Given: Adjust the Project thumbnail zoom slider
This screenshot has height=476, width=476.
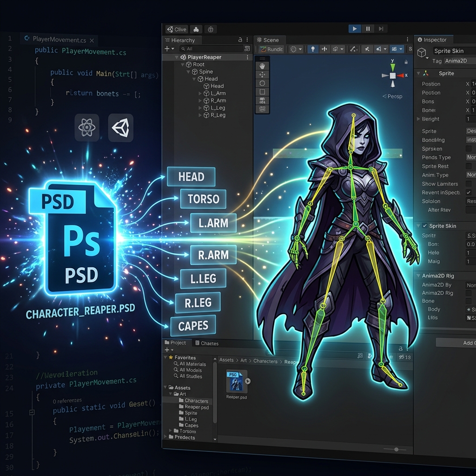Looking at the screenshot, I should click(x=396, y=450).
